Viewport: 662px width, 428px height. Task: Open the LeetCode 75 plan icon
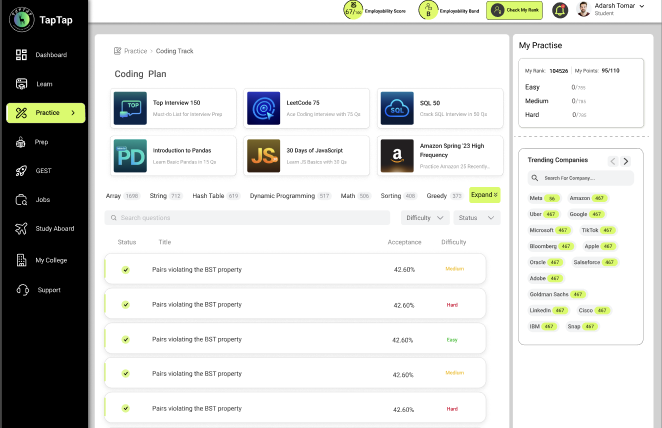pos(263,108)
